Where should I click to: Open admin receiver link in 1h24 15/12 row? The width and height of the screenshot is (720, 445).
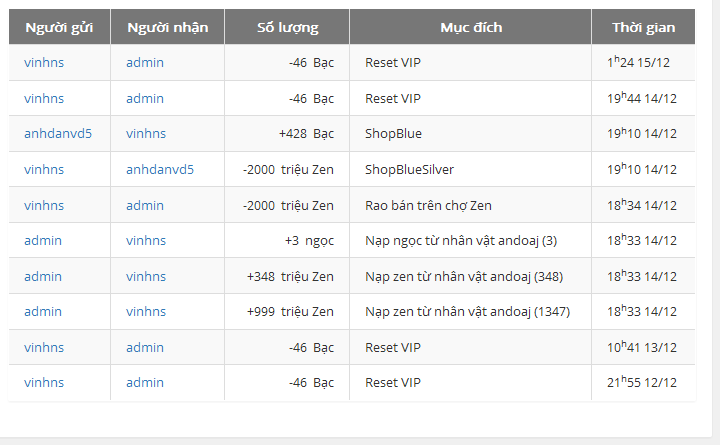pos(145,62)
